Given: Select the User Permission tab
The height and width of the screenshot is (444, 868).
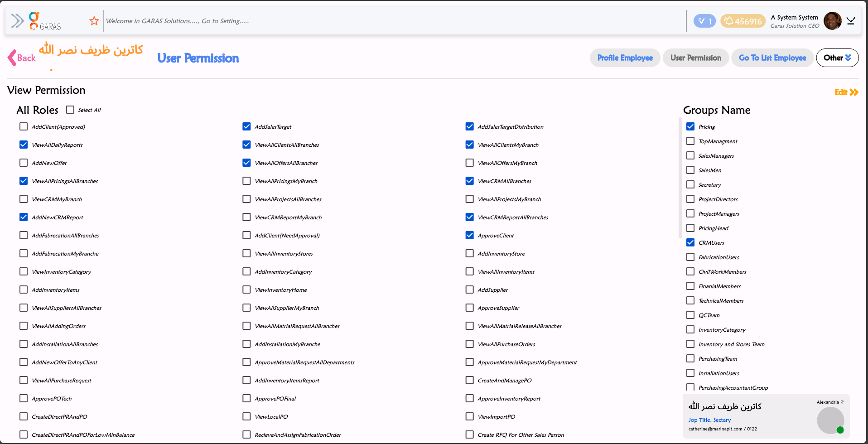Looking at the screenshot, I should pos(695,58).
